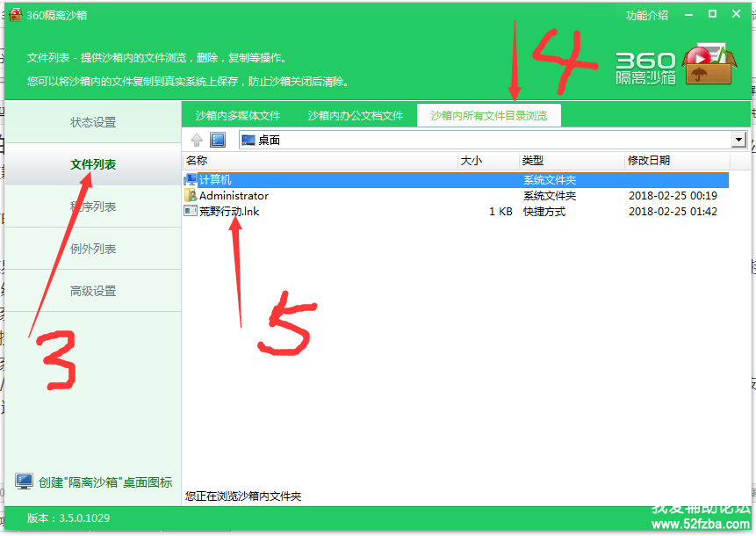The width and height of the screenshot is (756, 536).
Task: Close the 360隔离沙箱 window
Action: 736,14
